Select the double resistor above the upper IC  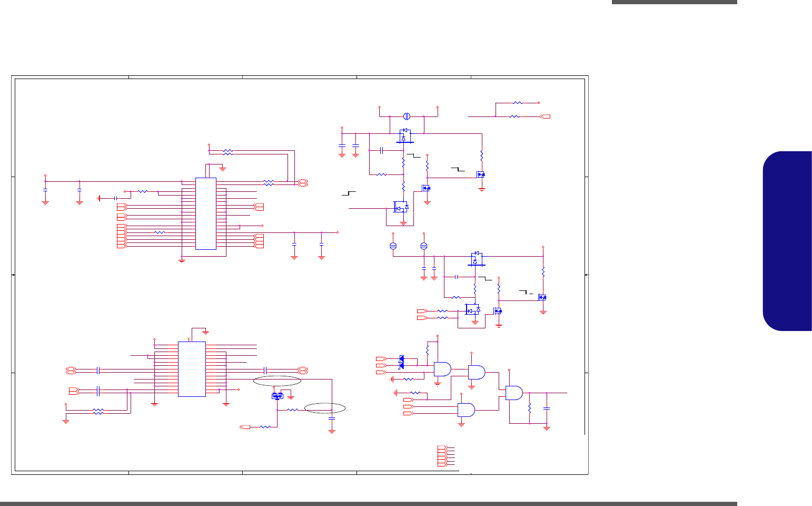228,152
